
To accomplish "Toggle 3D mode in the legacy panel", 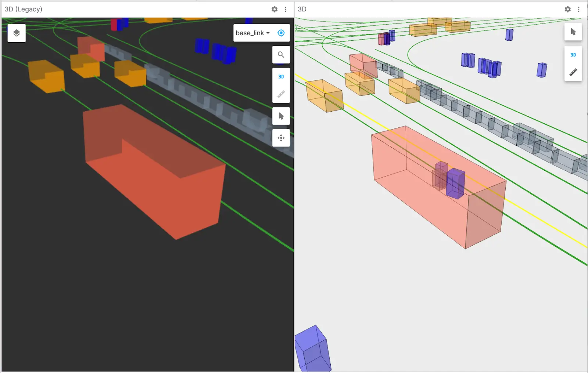I will click(281, 76).
